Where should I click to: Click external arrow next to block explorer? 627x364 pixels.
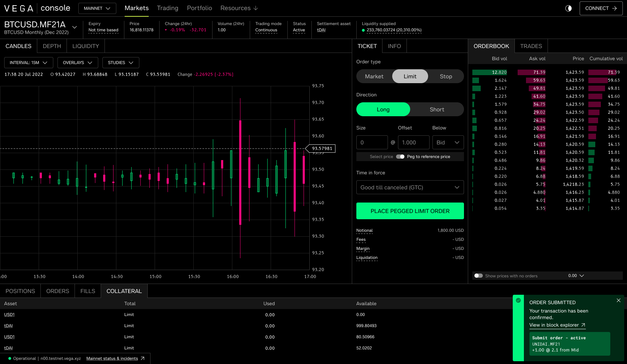(x=583, y=325)
